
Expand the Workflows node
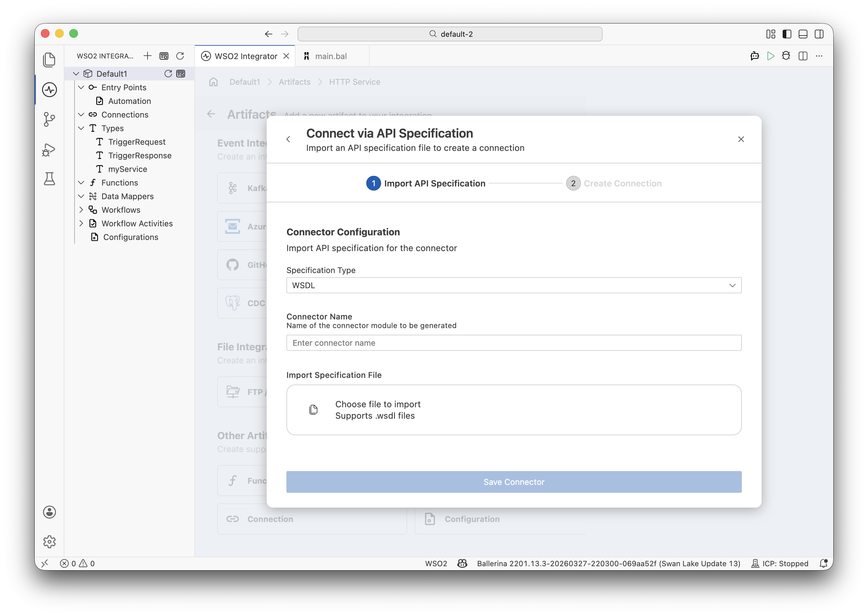click(81, 210)
